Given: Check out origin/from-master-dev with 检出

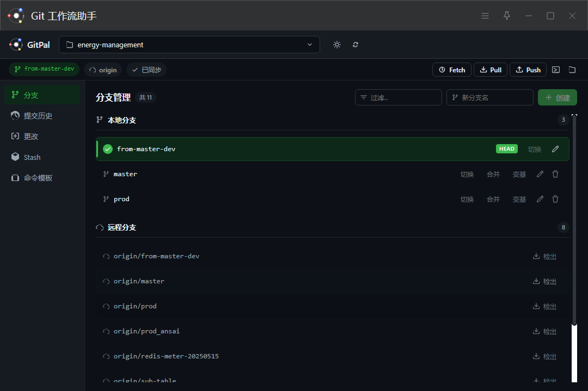Looking at the screenshot, I should [544, 257].
